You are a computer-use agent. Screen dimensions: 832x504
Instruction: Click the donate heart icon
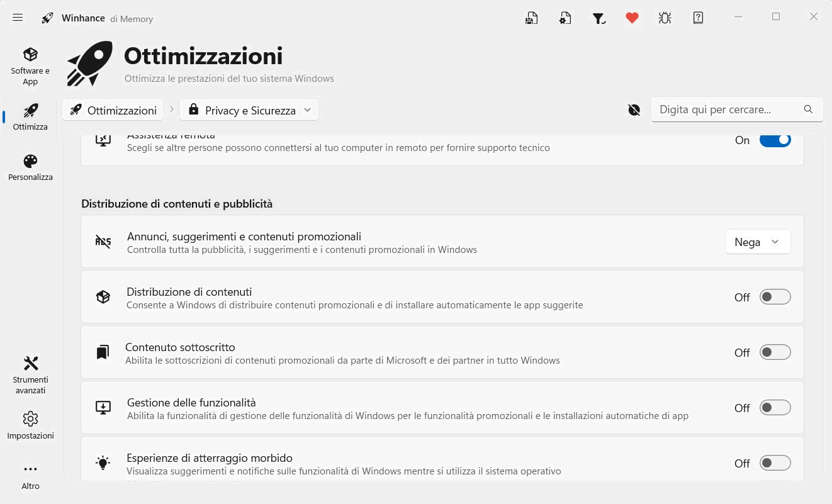click(632, 18)
